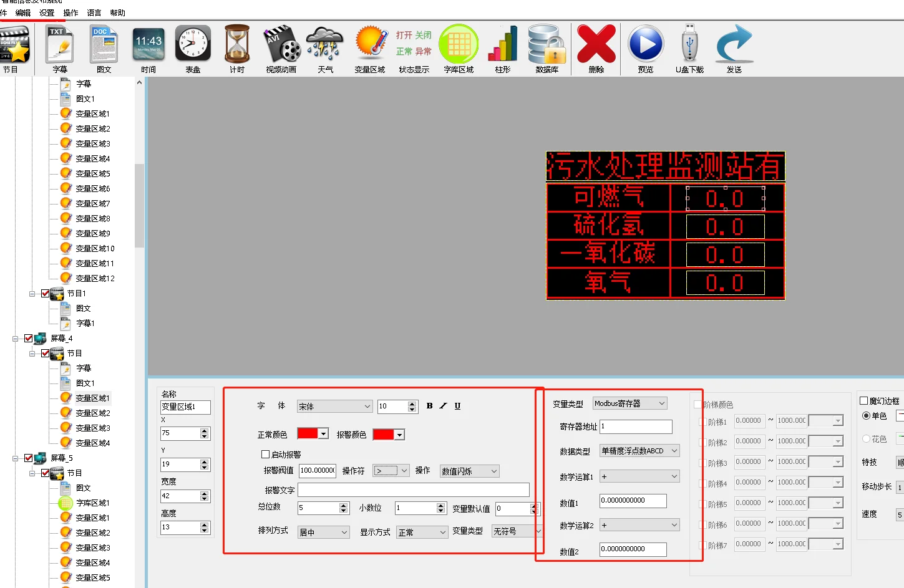
Task: Toggle the 节目1 checkbox
Action: click(x=45, y=293)
